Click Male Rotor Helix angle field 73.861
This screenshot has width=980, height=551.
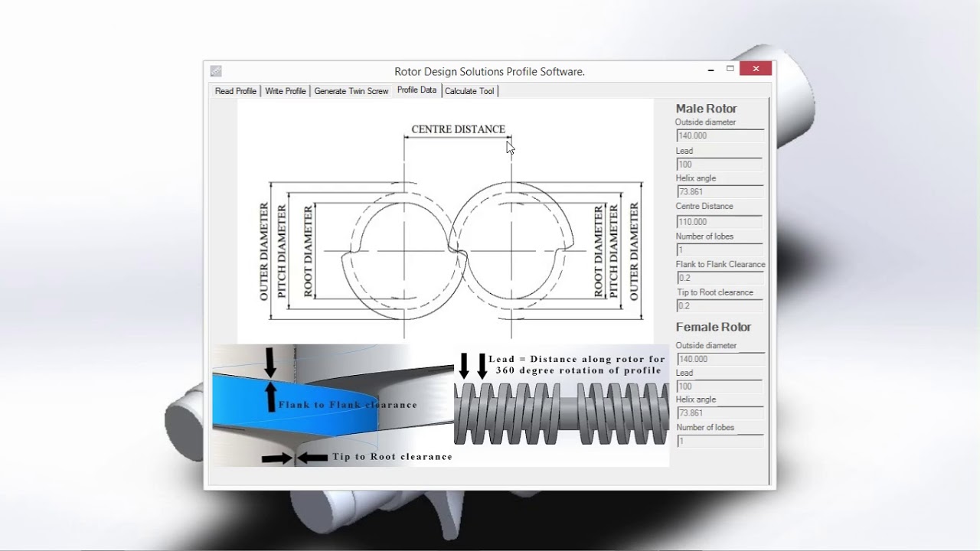pos(720,191)
